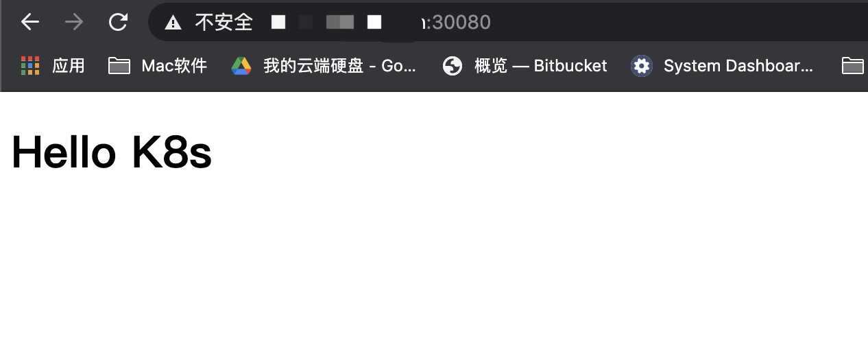Expand the rightmost bookmark folder icon
Viewport: 868px width, 350px height.
(853, 66)
